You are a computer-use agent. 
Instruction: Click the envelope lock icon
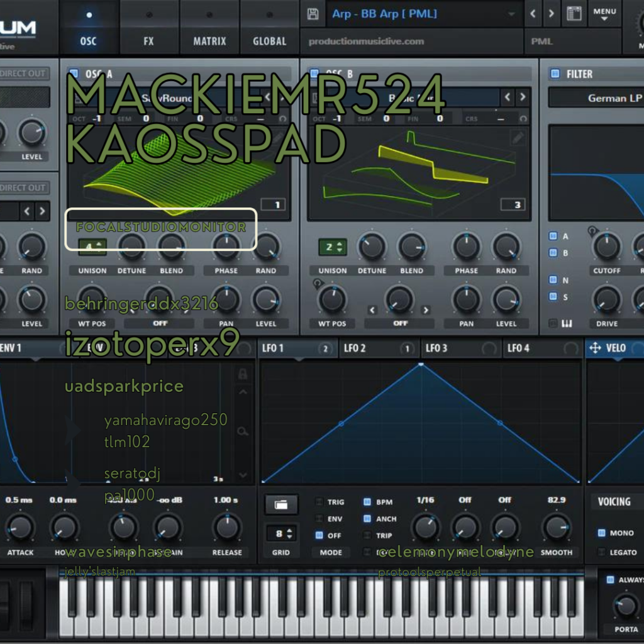[243, 374]
